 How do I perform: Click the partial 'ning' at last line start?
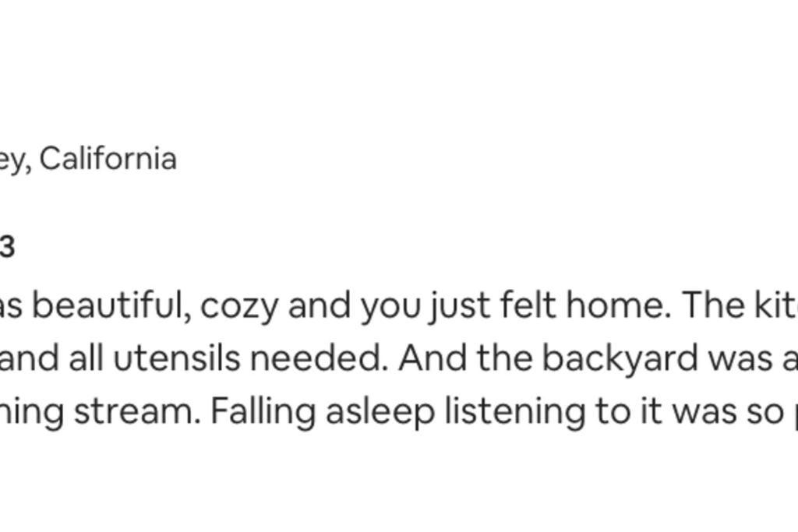coord(32,413)
